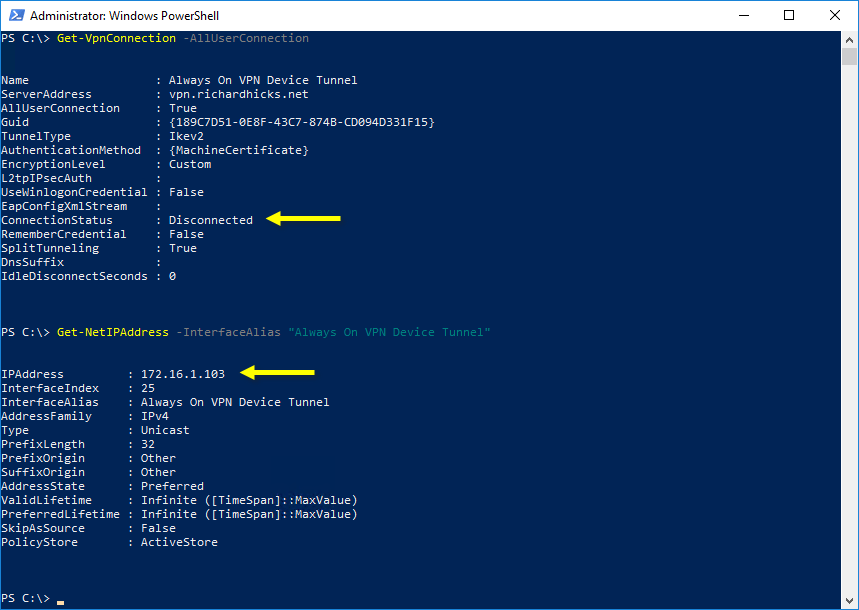Image resolution: width=859 pixels, height=610 pixels.
Task: Click the window title text
Action: click(124, 16)
